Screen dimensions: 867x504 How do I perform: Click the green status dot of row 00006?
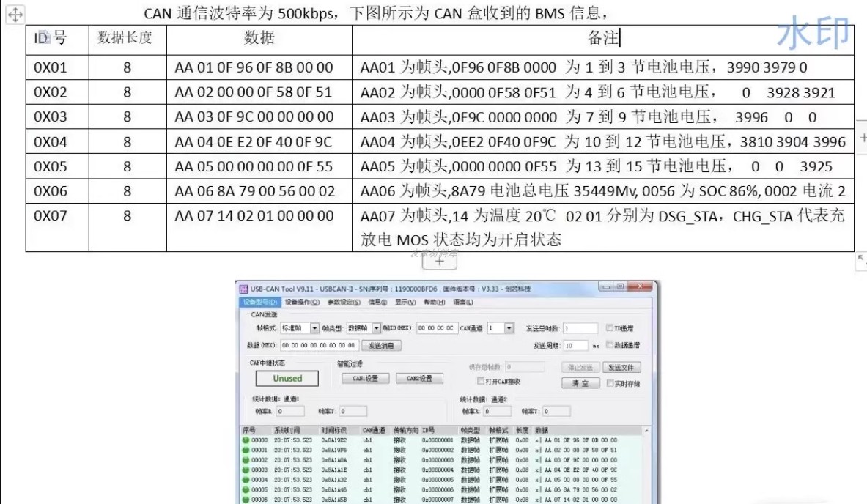click(x=246, y=500)
